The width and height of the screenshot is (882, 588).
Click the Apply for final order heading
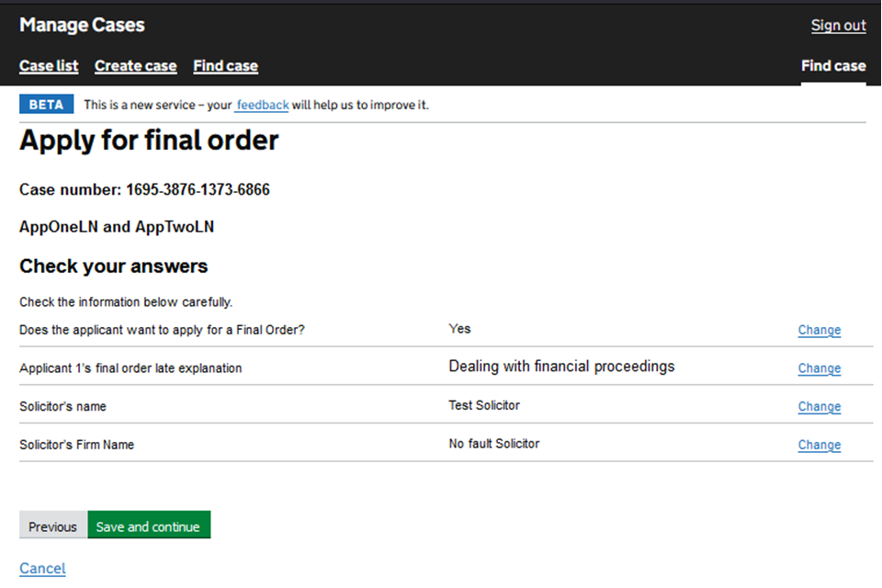pos(149,141)
